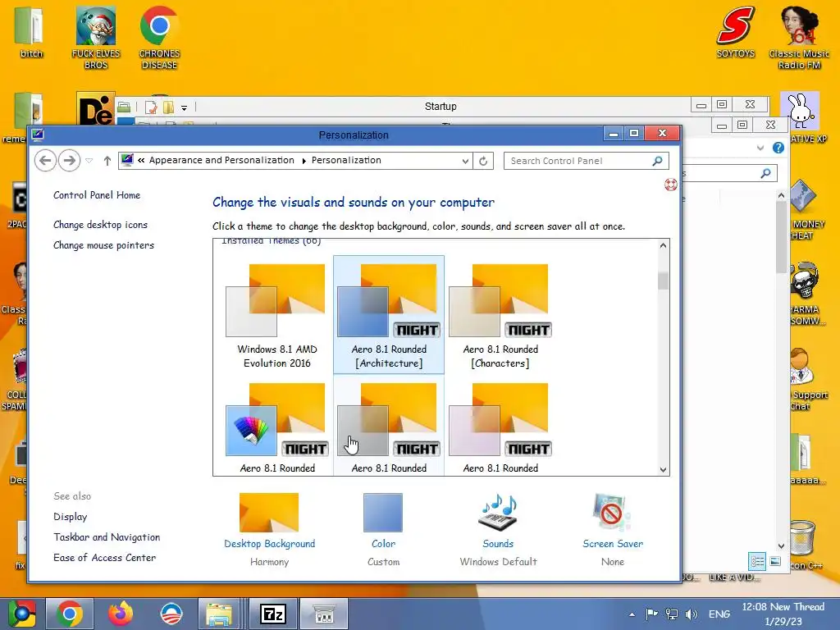The image size is (840, 630).
Task: Open the clock and date in tray
Action: [783, 614]
